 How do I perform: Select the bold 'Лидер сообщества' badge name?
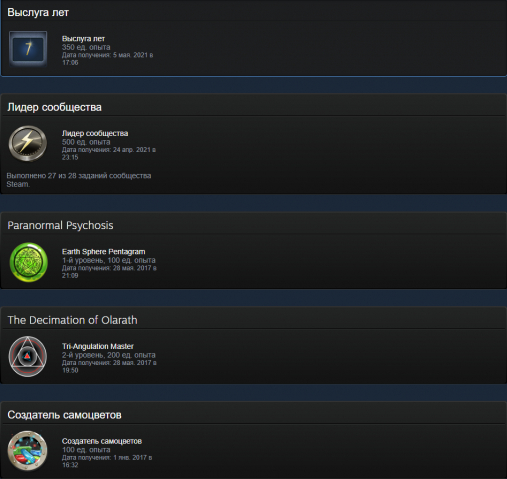[x=95, y=133]
